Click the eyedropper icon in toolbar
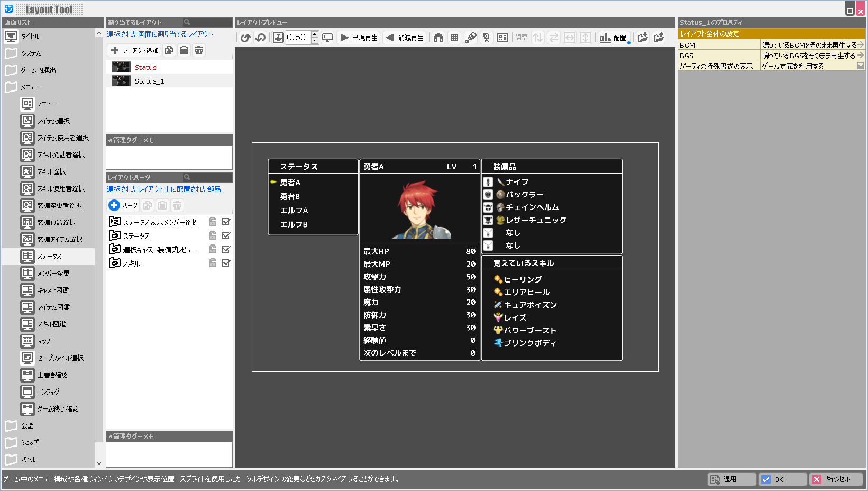 click(x=470, y=38)
